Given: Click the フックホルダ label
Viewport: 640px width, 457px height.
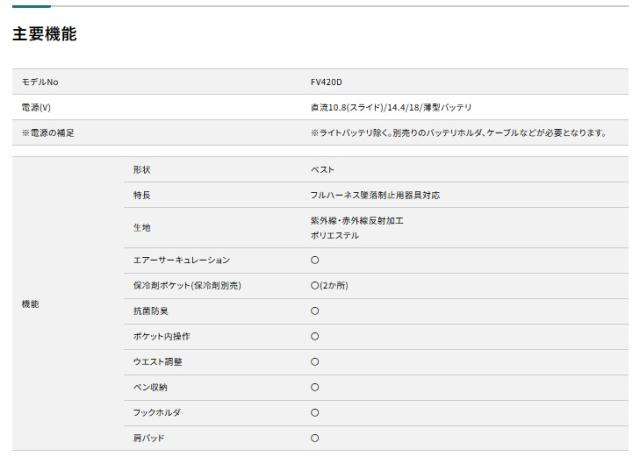Looking at the screenshot, I should point(157,413).
